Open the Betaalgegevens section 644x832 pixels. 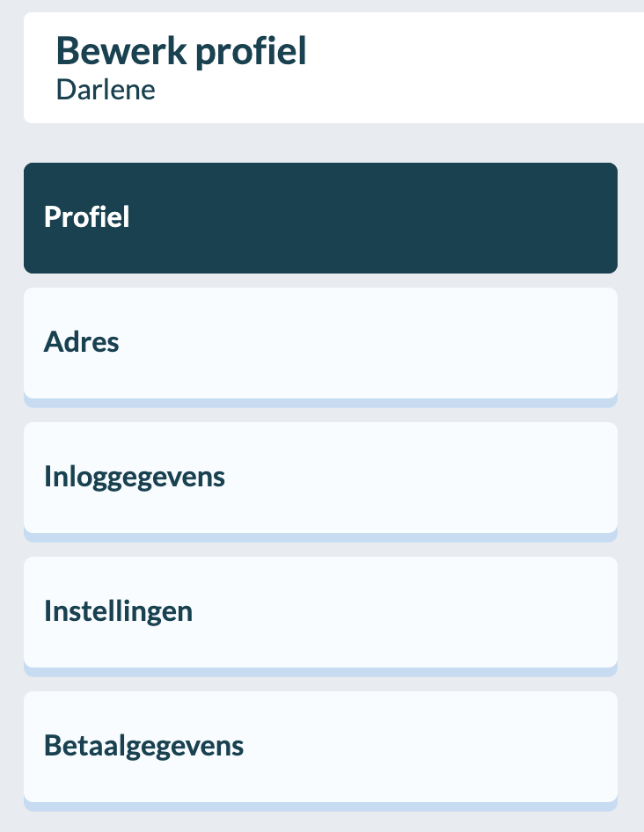[x=320, y=747]
